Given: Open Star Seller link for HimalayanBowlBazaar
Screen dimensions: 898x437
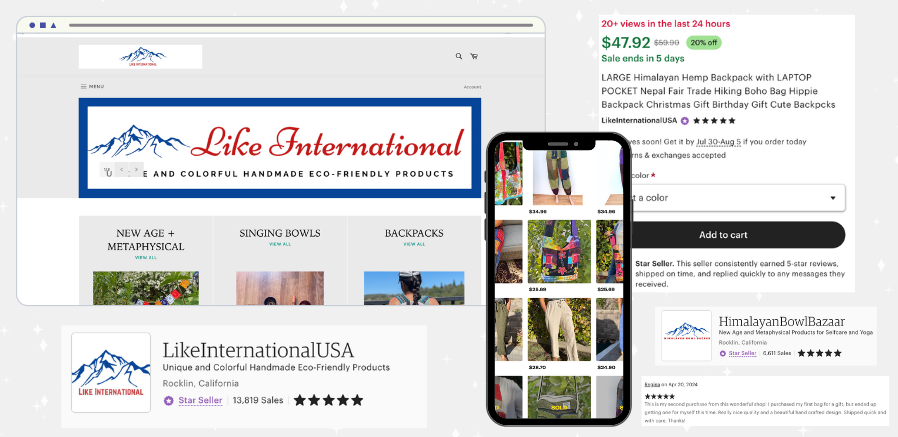Looking at the screenshot, I should 742,353.
